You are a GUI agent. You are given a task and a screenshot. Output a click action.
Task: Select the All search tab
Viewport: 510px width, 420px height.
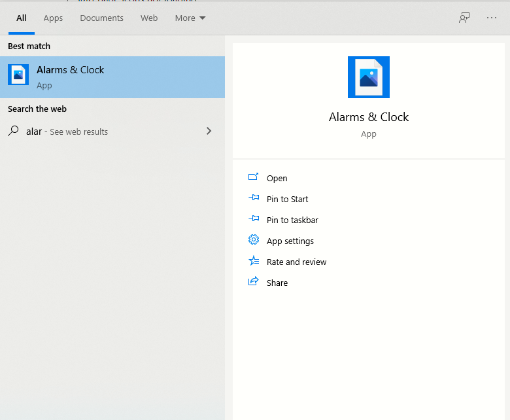(22, 18)
